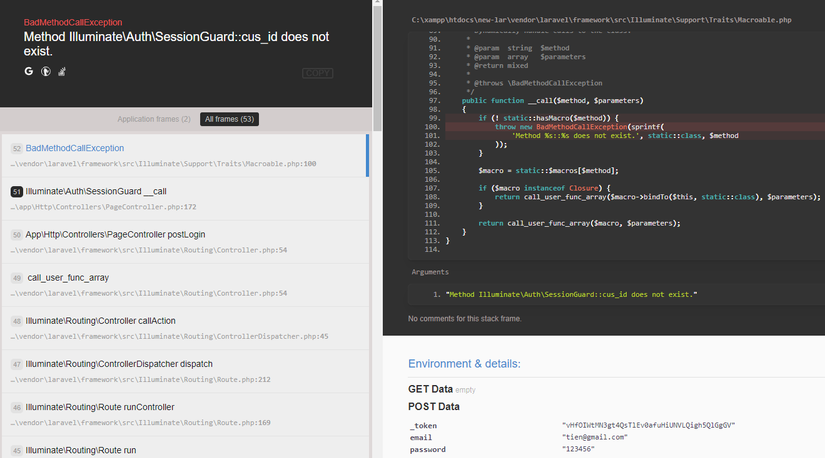
Task: Click the highlighted throw BadMethodCallException code line
Action: (x=634, y=127)
